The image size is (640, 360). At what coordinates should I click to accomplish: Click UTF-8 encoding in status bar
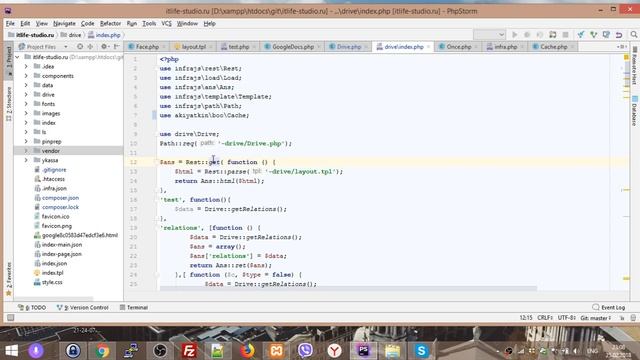point(566,318)
